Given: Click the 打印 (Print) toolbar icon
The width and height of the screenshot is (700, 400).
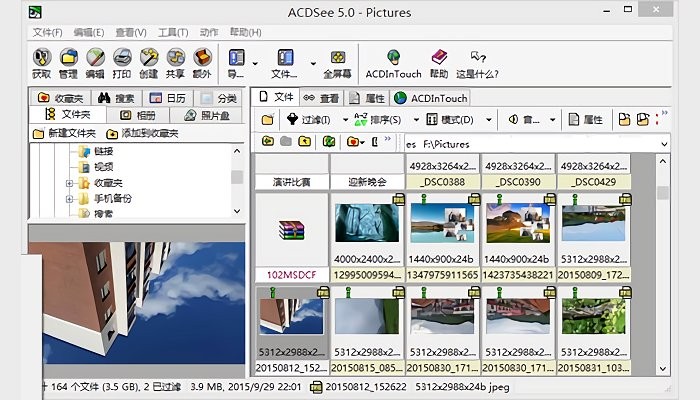Looking at the screenshot, I should click(122, 58).
